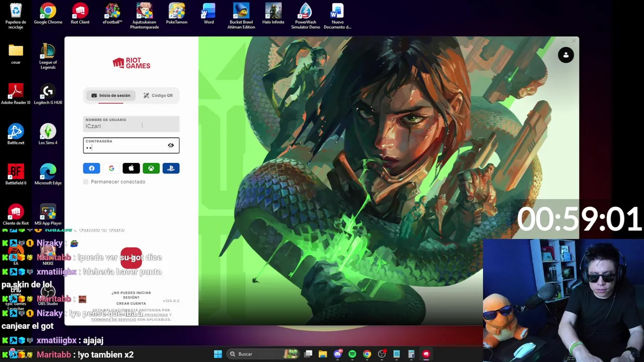Open Google Chrome desktop shortcut

click(x=48, y=14)
